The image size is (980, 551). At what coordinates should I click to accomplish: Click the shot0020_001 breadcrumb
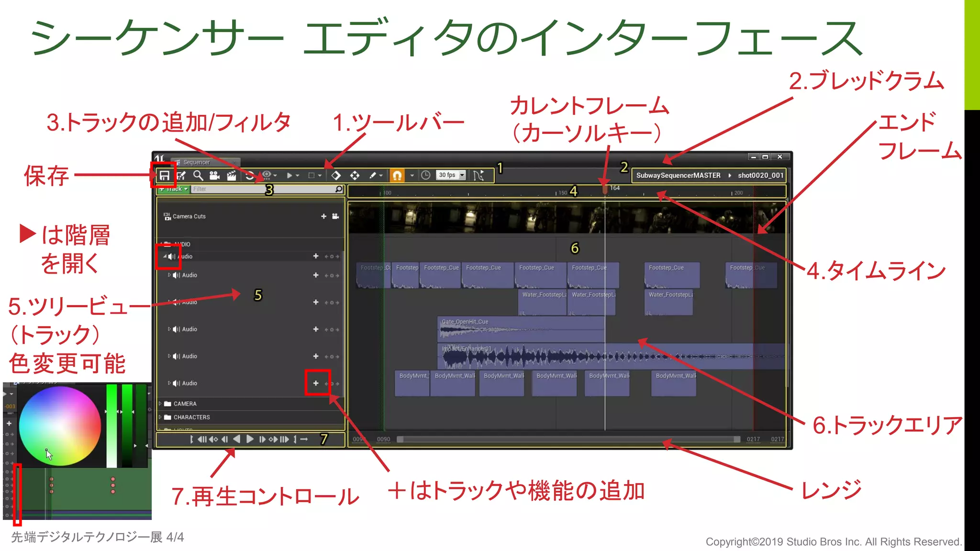pos(760,176)
